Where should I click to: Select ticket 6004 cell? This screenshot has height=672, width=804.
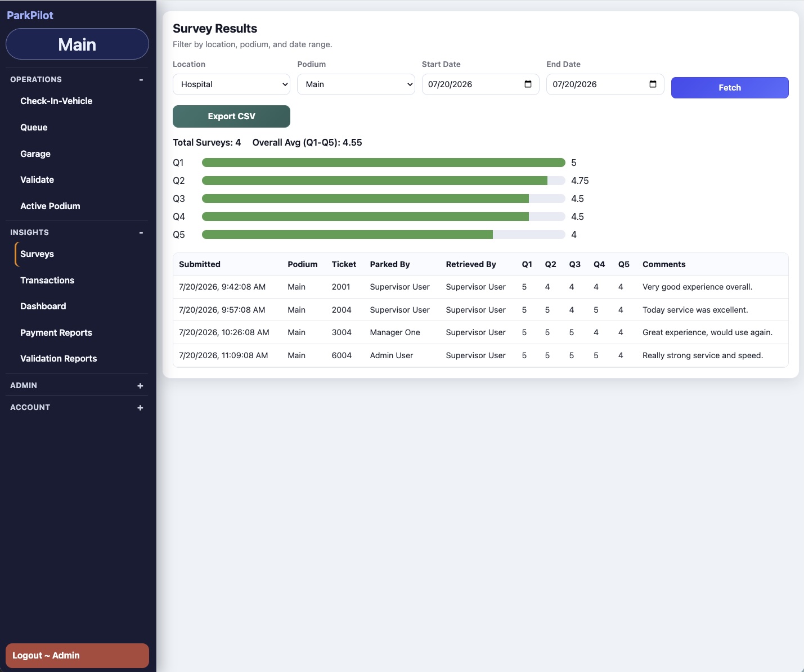(342, 355)
